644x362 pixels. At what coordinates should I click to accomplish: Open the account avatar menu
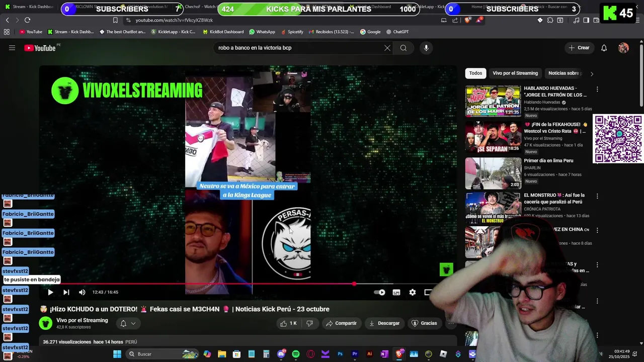pos(623,48)
